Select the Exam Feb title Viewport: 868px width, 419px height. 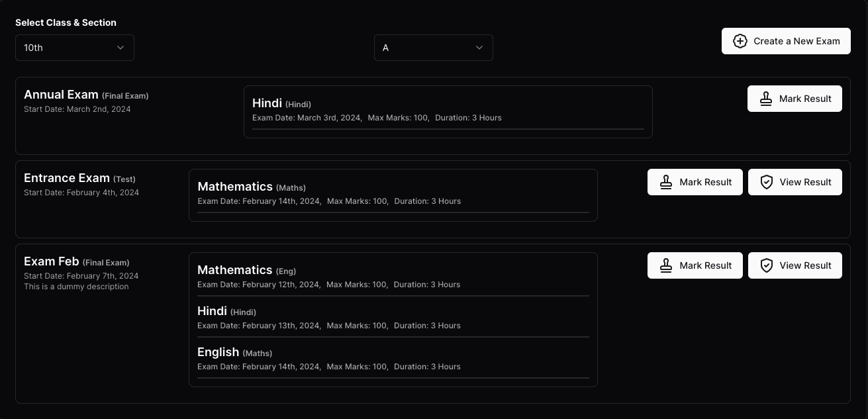point(52,261)
